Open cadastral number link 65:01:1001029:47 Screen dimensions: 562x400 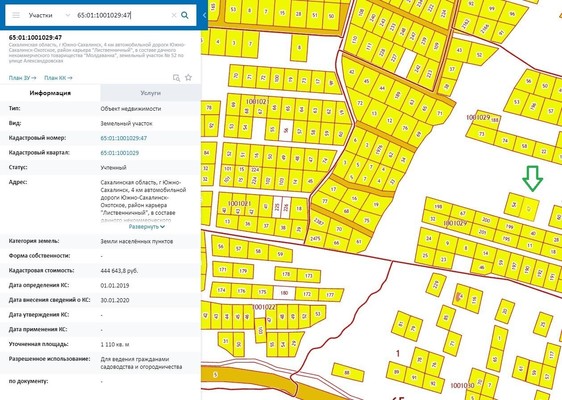pos(124,138)
